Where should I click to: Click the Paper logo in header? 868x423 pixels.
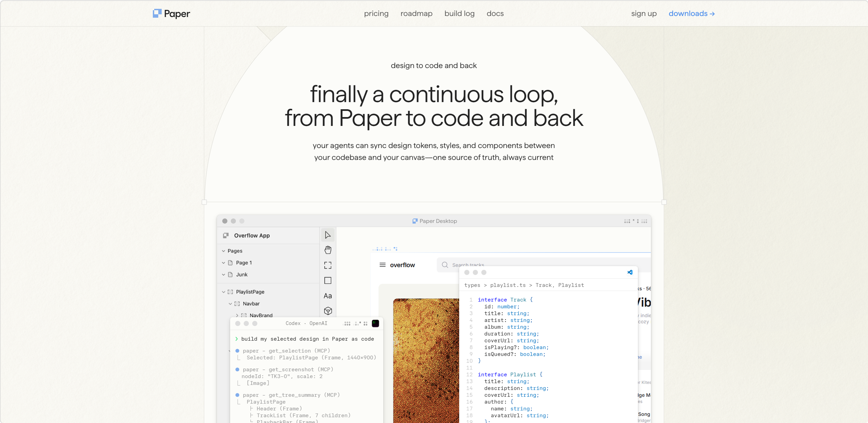172,14
